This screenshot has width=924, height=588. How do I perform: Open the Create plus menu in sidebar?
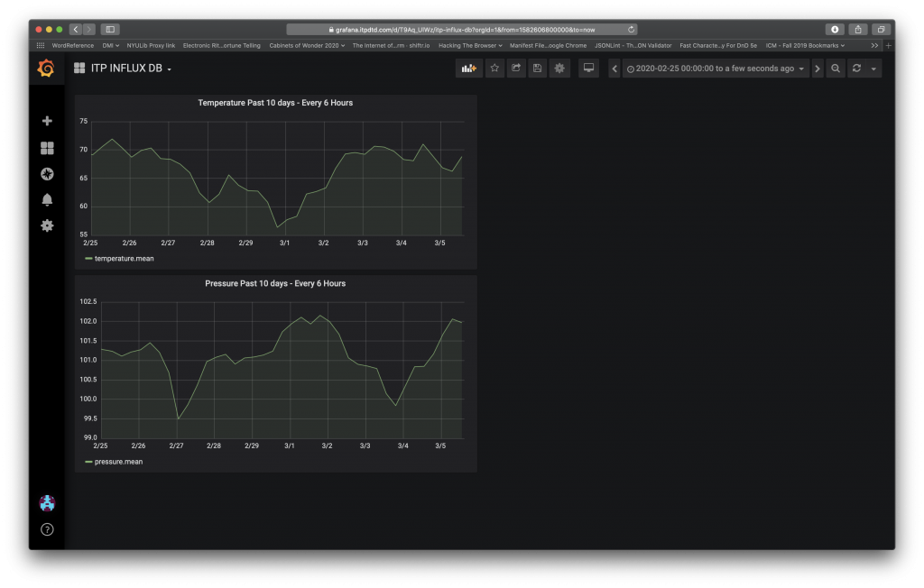[47, 121]
